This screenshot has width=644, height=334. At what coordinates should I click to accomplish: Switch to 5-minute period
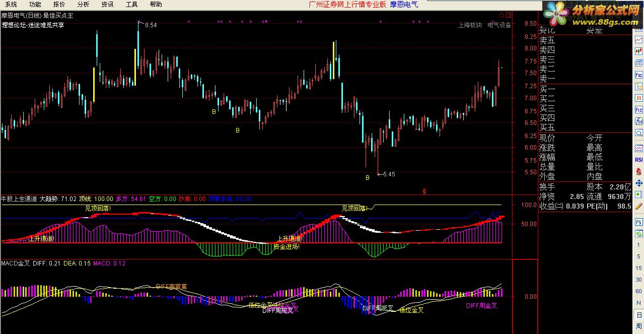[638, 257]
